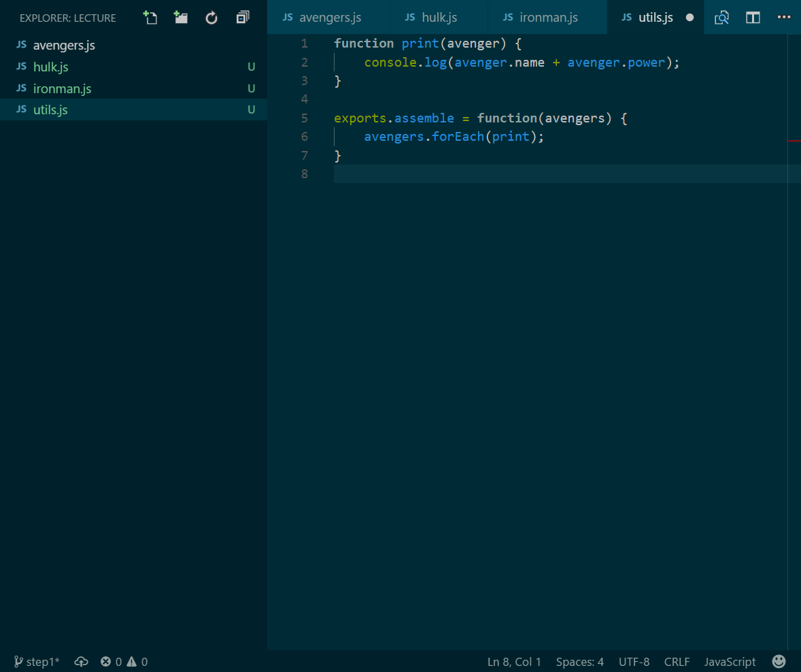
Task: Open the search-in-editor preview icon
Action: coord(722,18)
